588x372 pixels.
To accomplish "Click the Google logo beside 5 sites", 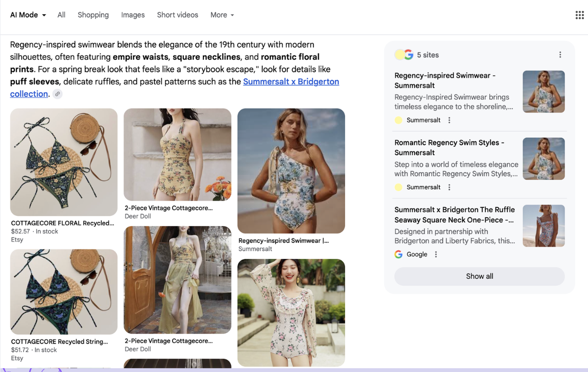I will 408,55.
